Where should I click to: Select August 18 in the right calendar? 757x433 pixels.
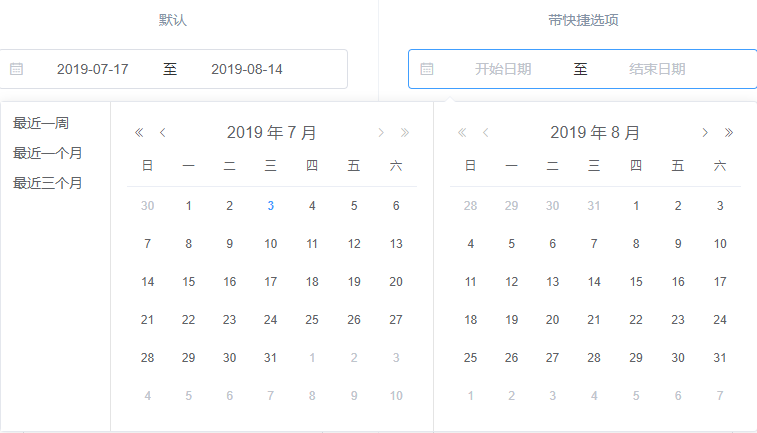click(471, 320)
